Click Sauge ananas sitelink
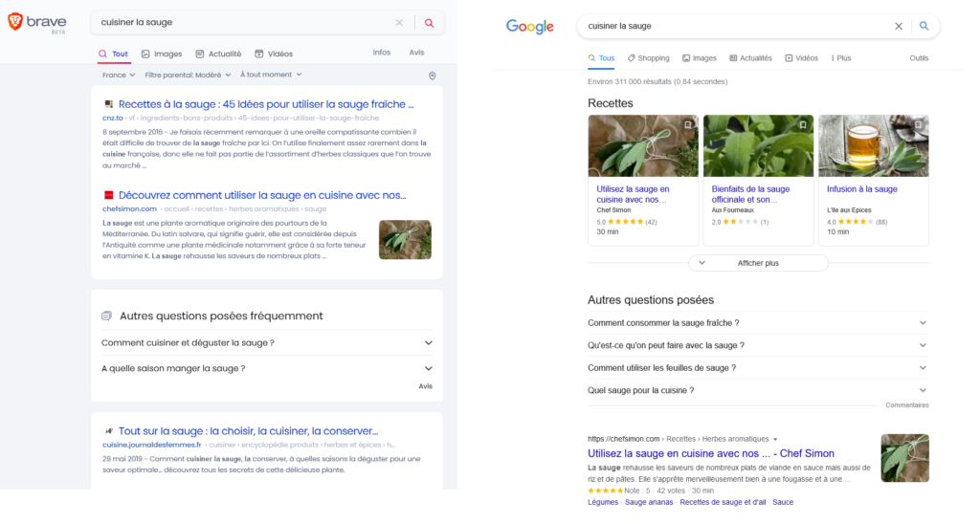This screenshot has height=524, width=980. point(649,502)
